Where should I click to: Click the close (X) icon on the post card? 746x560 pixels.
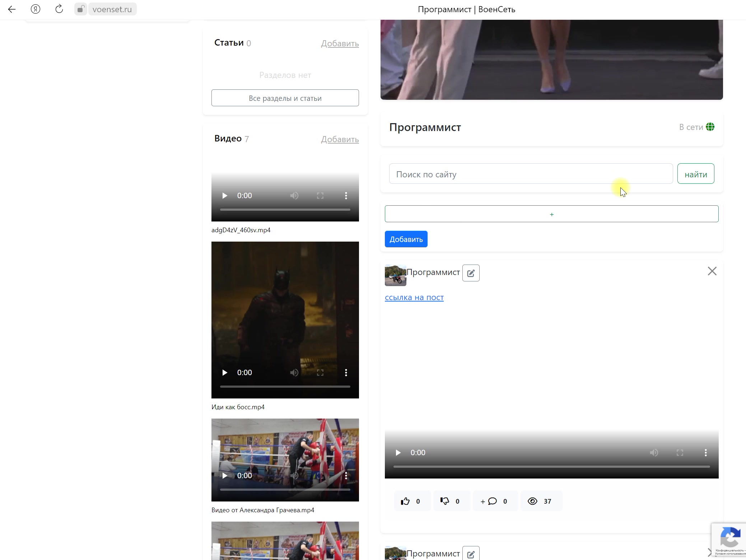(x=712, y=271)
